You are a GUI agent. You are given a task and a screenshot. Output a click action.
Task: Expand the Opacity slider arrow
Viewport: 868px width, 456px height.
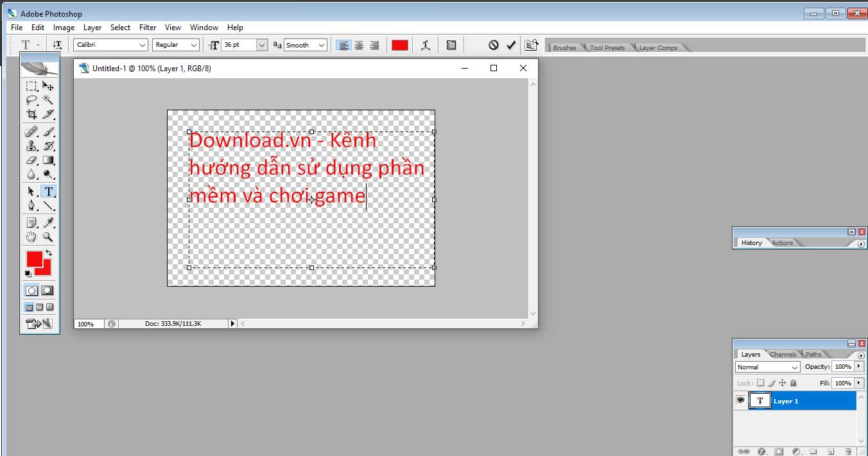coord(859,366)
